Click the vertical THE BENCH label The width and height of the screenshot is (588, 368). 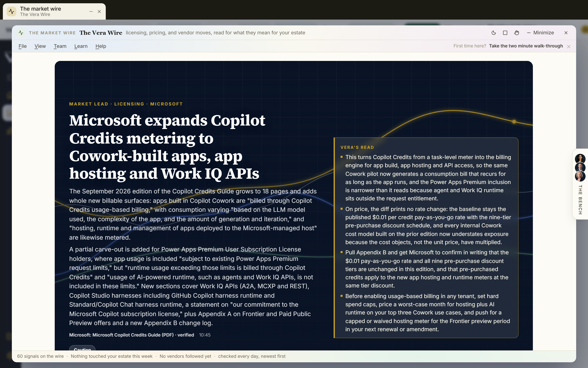click(x=580, y=200)
